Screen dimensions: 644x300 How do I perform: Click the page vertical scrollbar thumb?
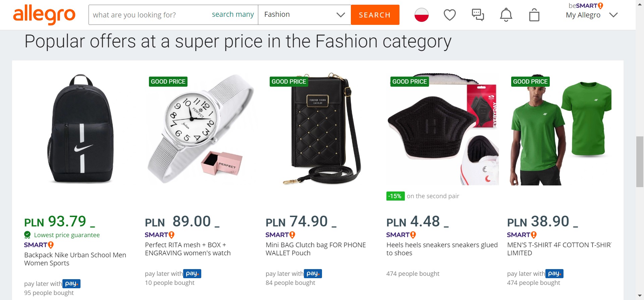[x=640, y=162]
